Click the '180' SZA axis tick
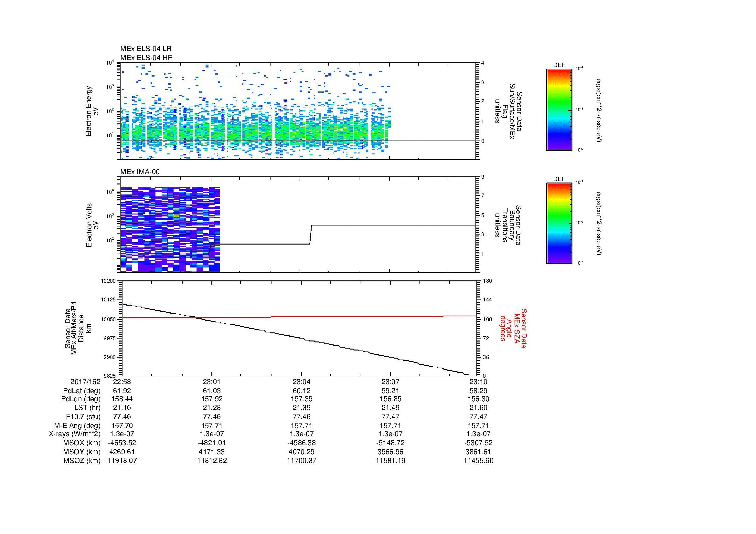Image resolution: width=756 pixels, height=534 pixels. pos(487,281)
